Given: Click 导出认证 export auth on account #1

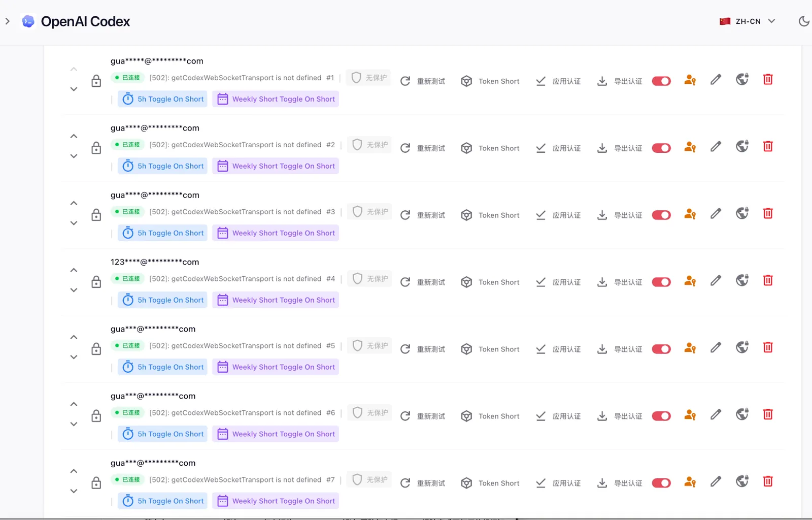Looking at the screenshot, I should (620, 81).
